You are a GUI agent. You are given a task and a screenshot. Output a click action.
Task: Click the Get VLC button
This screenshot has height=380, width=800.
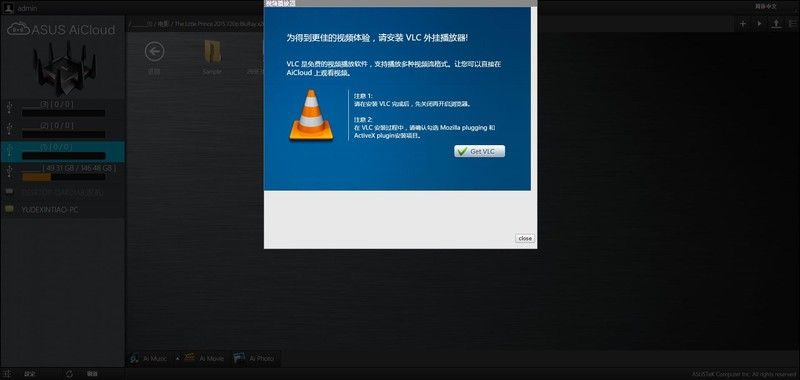coord(479,151)
